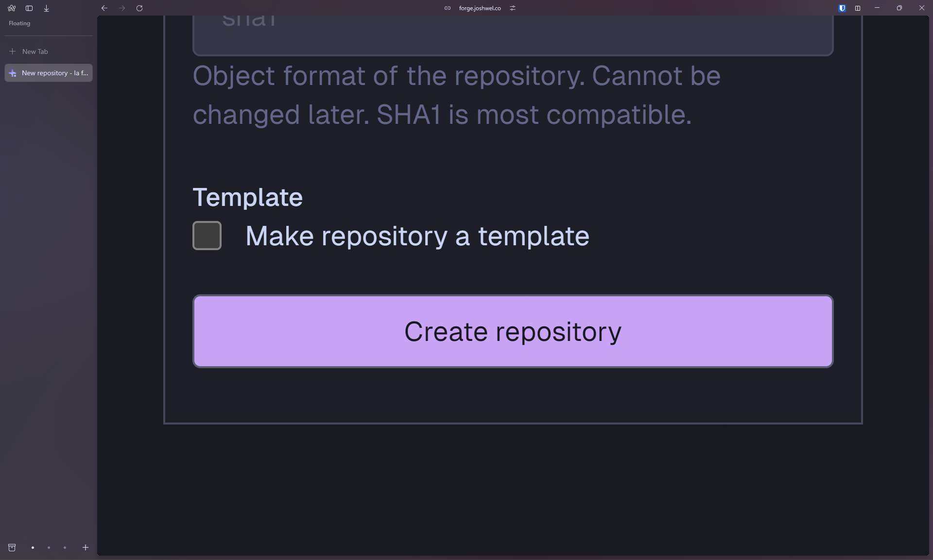933x560 pixels.
Task: Open the Zen browser logo menu
Action: [x=12, y=8]
